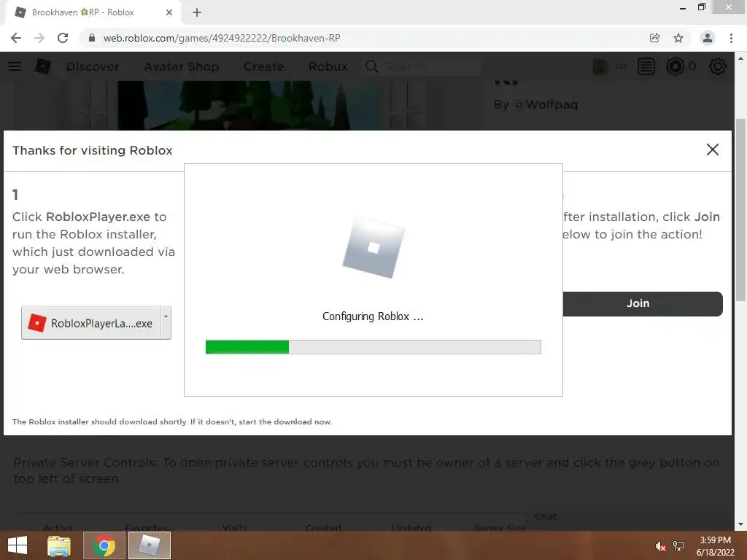Expand the download chip dropdown arrow

coord(166,323)
